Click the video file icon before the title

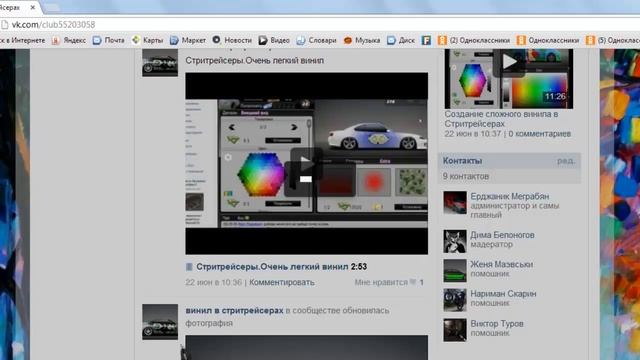click(189, 267)
